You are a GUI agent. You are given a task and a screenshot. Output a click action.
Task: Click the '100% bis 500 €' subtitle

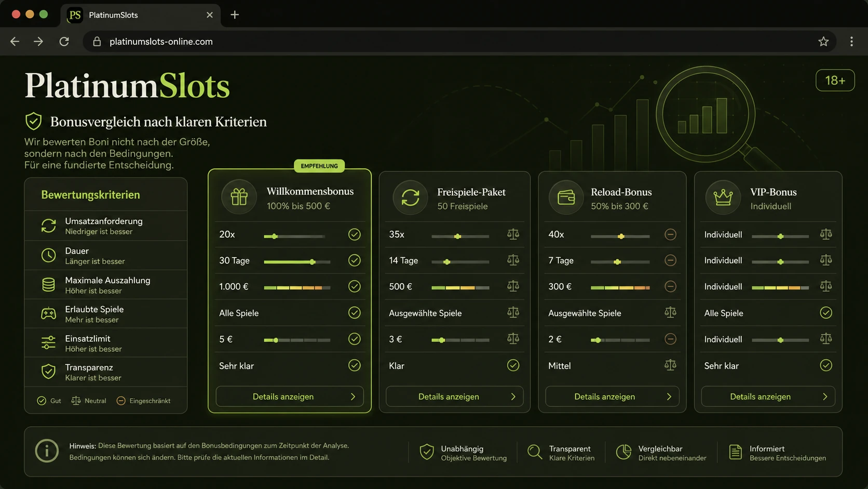click(x=299, y=206)
